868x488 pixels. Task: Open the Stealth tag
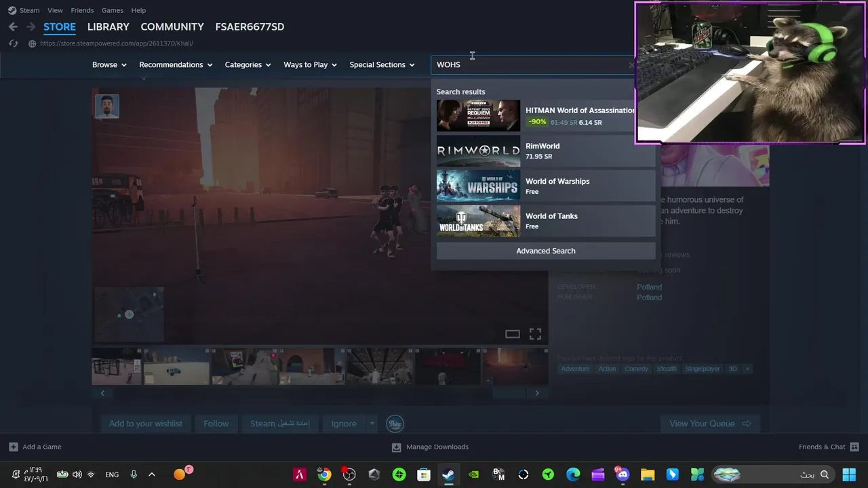coord(667,369)
